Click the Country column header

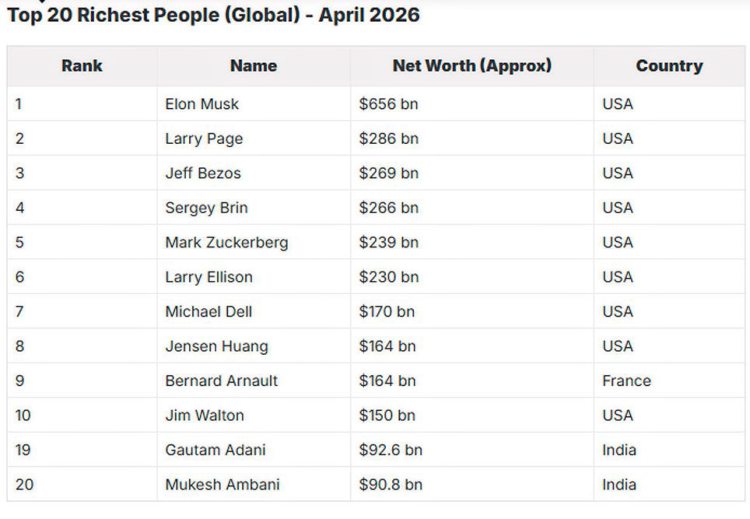pos(669,66)
